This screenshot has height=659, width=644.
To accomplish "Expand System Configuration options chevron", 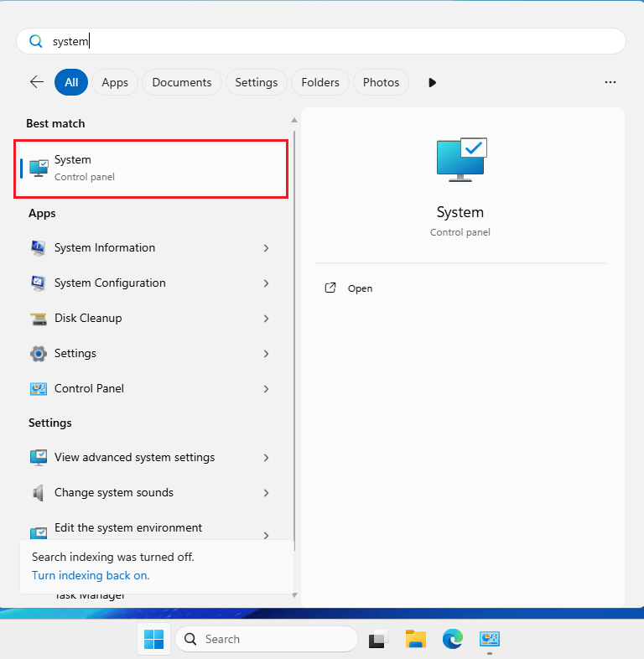I will click(266, 283).
